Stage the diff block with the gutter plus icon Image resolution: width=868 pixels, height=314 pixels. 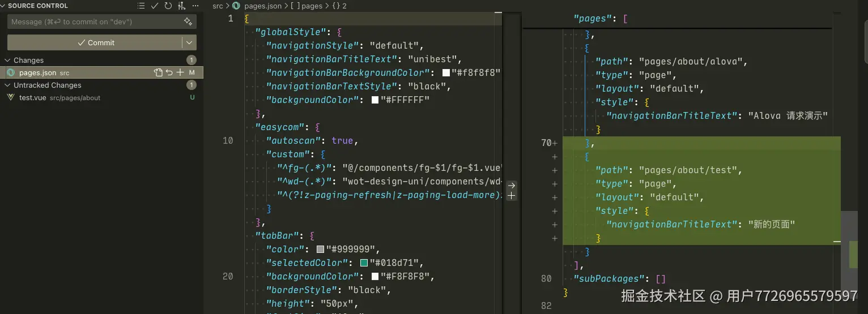[511, 196]
